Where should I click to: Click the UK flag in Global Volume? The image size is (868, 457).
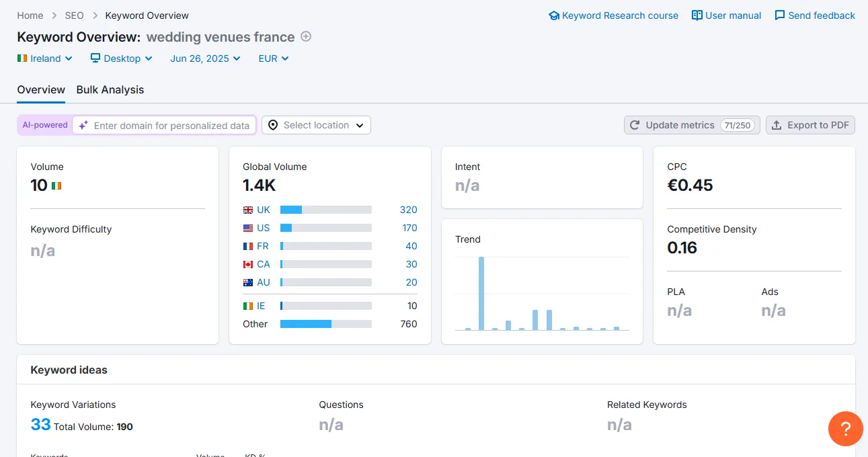[248, 210]
